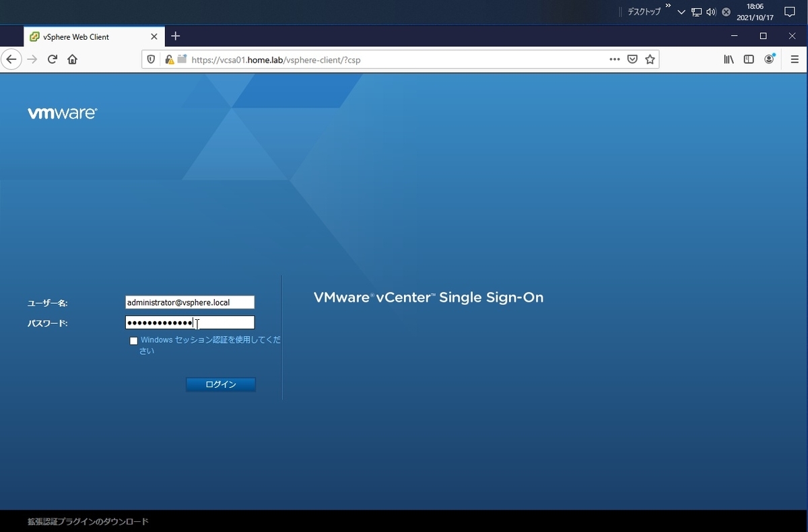
Task: Click the ログイン button
Action: click(221, 385)
